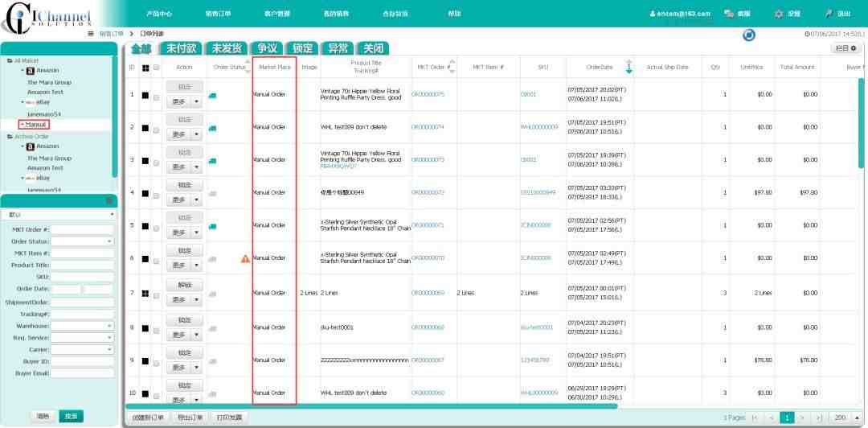This screenshot has height=428, width=868.
Task: Click the Amazon icon under Archive Order
Action: pyautogui.click(x=31, y=146)
